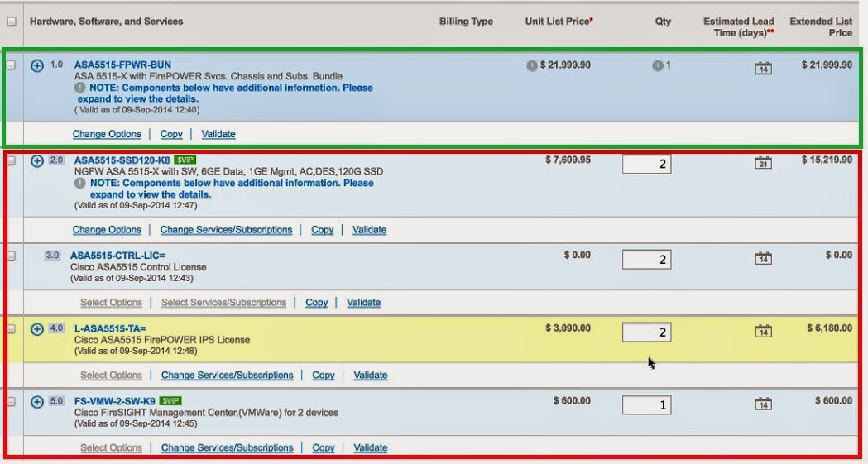The width and height of the screenshot is (868, 464).
Task: Focus quantity field for FS-VMW-2-SW-K9
Action: point(646,404)
